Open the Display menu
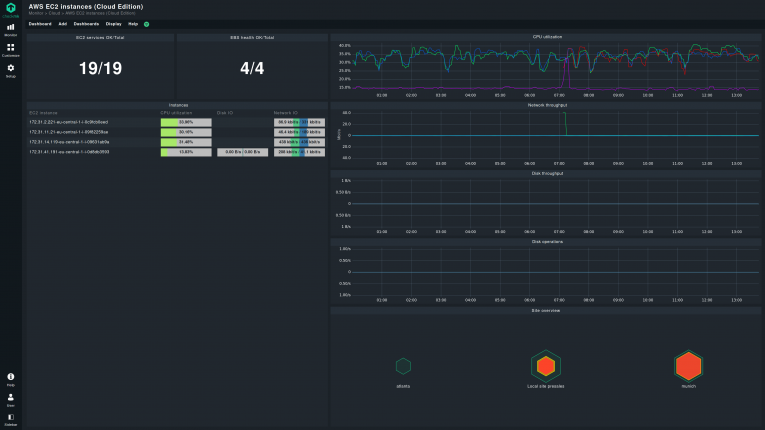This screenshot has height=430, width=765. [114, 23]
